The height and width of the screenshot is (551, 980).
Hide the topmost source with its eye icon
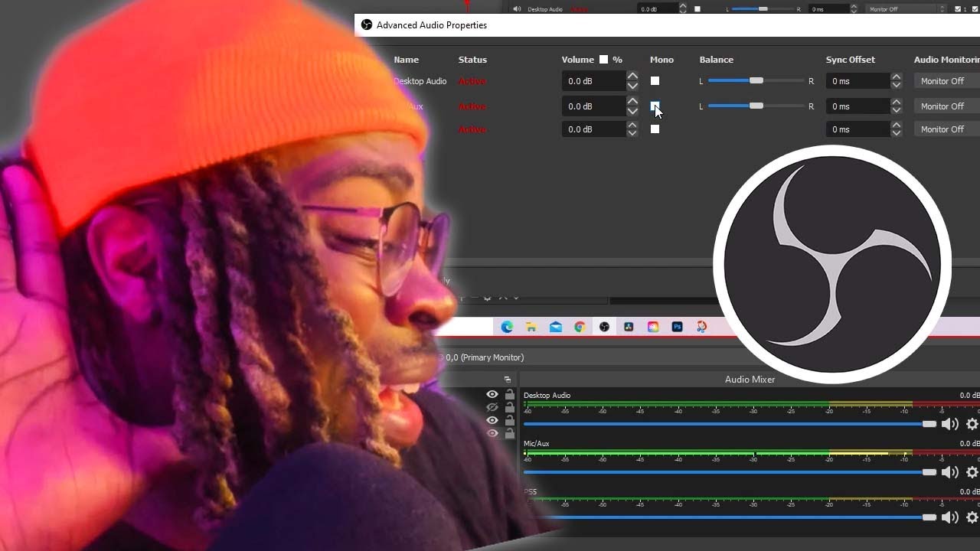[x=492, y=395]
